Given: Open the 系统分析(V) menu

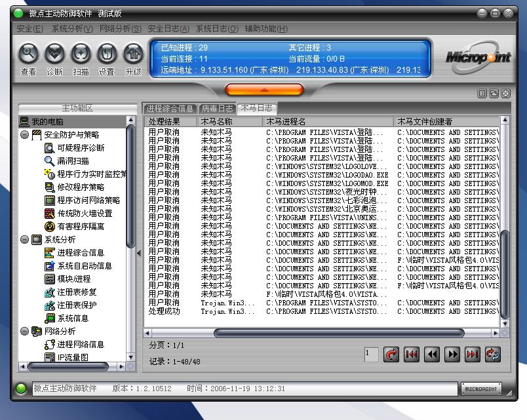Looking at the screenshot, I should [x=72, y=29].
